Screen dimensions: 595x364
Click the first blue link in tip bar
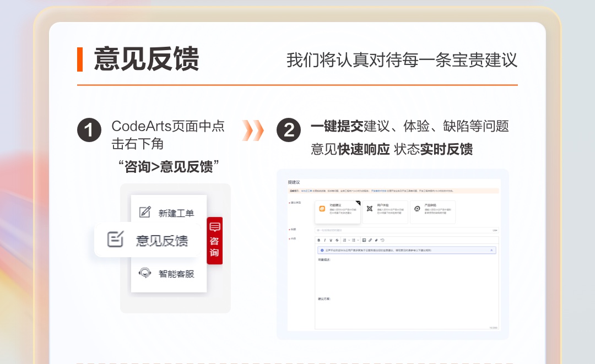click(307, 191)
